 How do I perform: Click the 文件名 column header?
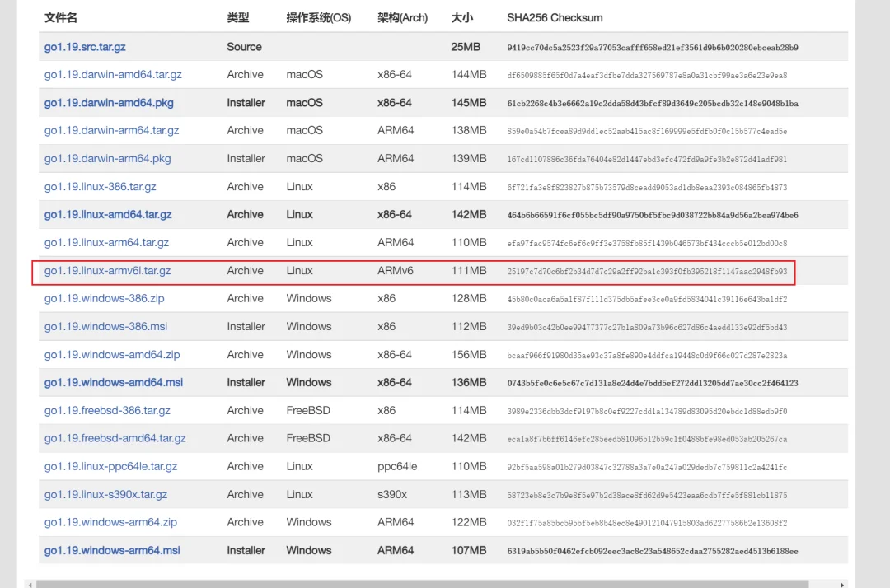[61, 18]
